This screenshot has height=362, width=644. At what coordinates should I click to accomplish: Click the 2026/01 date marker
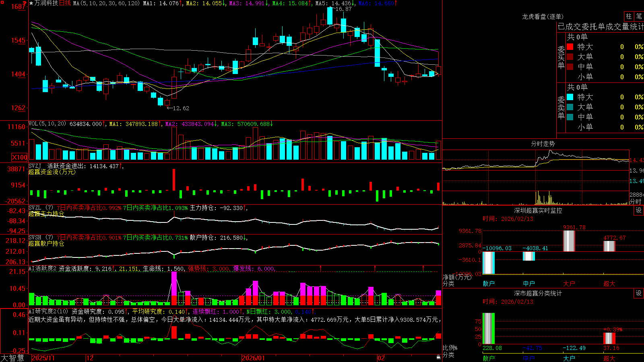254,358
